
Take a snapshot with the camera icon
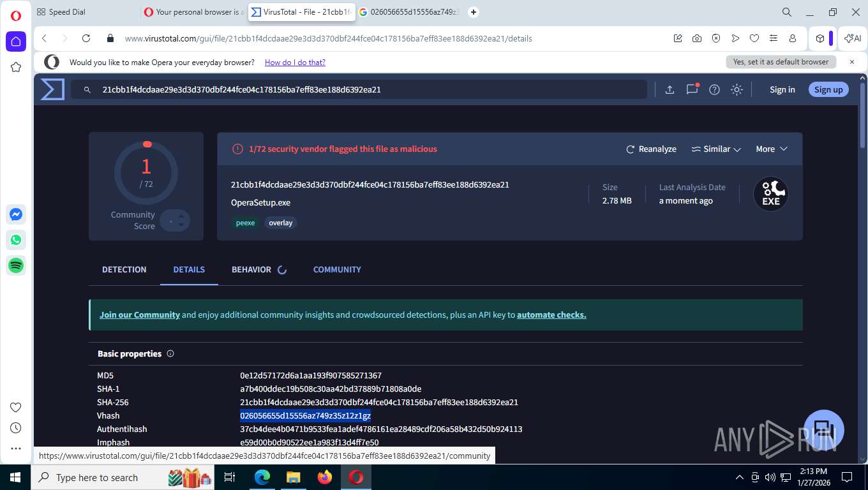click(697, 38)
